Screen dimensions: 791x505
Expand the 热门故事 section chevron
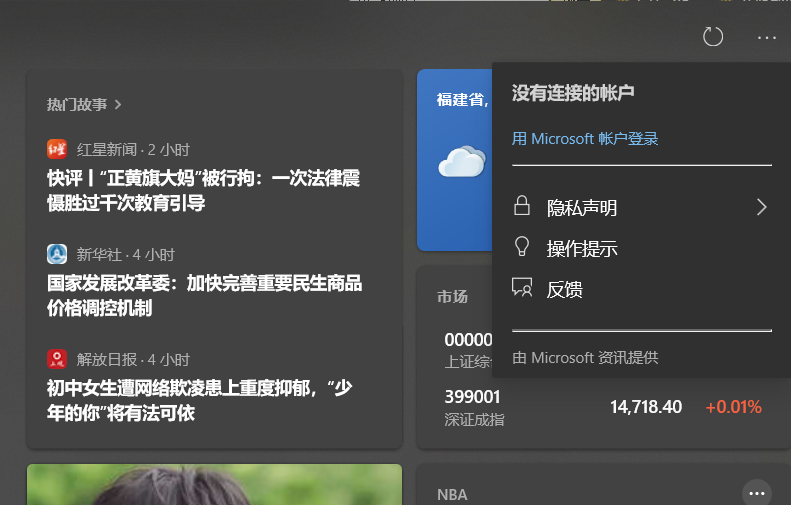point(118,104)
